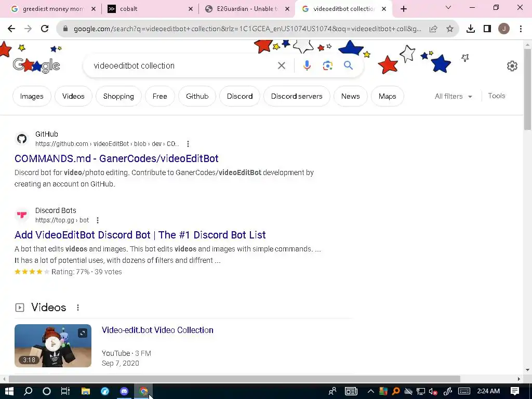Filter results by Maps
The image size is (532, 399).
[387, 96]
